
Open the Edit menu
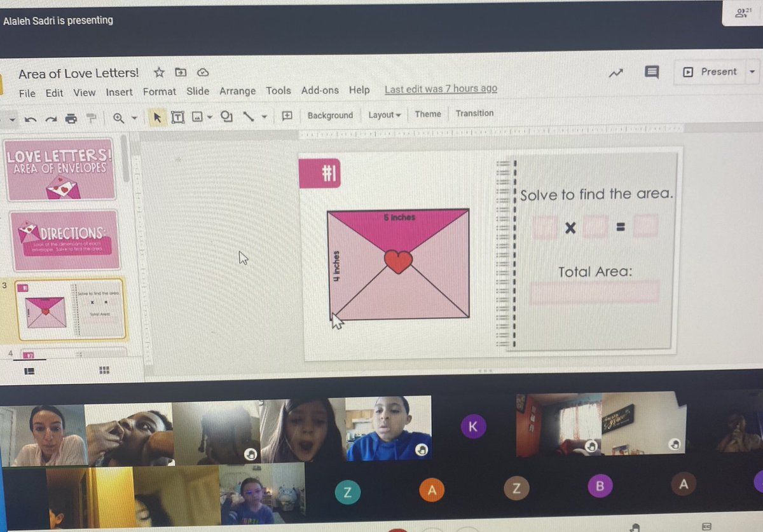pyautogui.click(x=54, y=93)
